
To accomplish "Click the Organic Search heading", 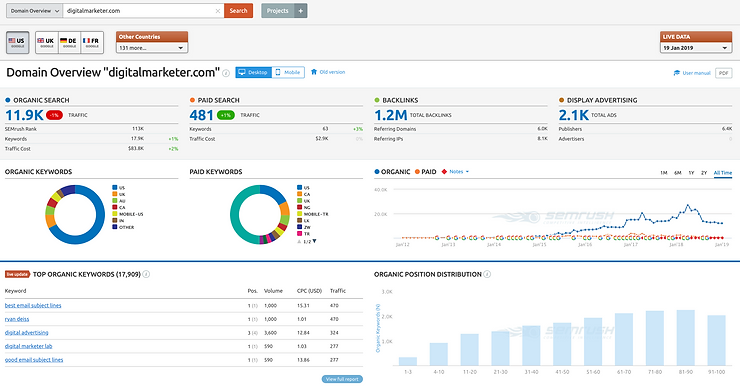I will [x=41, y=100].
